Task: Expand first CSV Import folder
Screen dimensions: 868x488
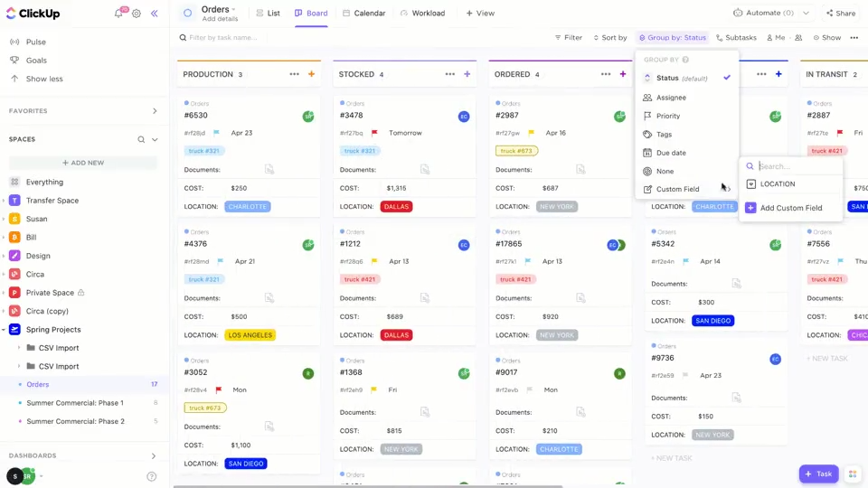Action: [x=19, y=348]
